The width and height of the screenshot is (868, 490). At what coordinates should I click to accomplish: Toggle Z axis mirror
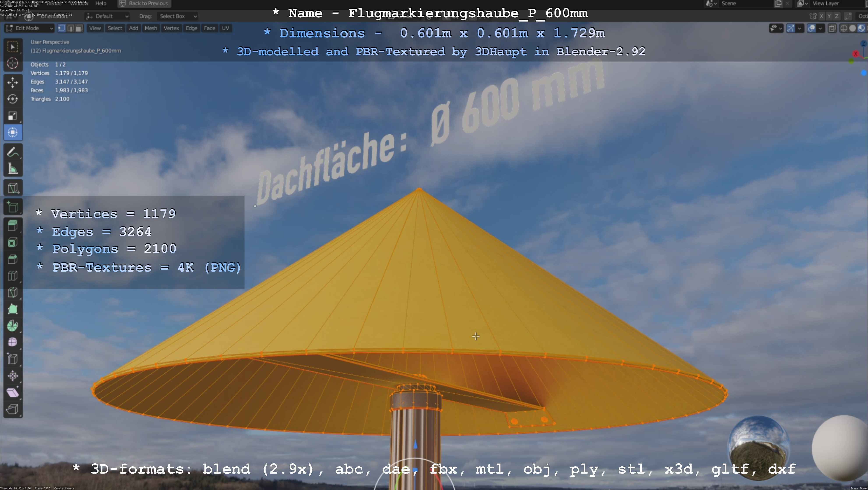click(837, 16)
